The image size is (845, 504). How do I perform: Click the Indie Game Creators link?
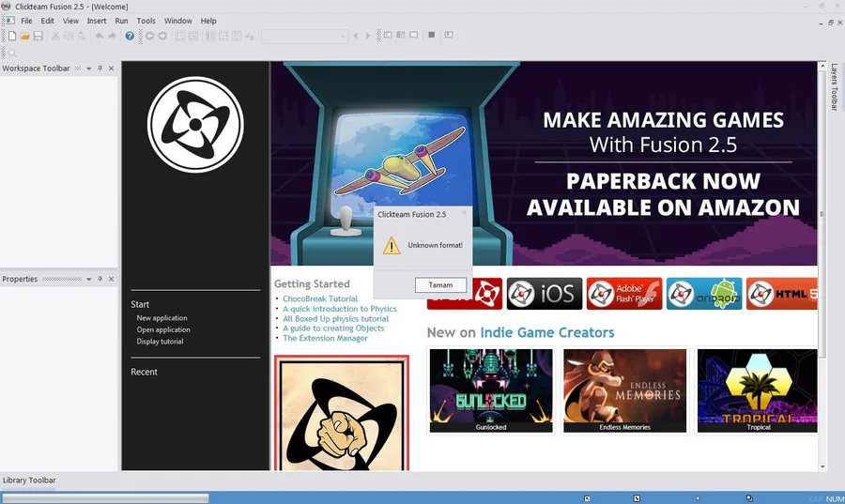(x=547, y=333)
